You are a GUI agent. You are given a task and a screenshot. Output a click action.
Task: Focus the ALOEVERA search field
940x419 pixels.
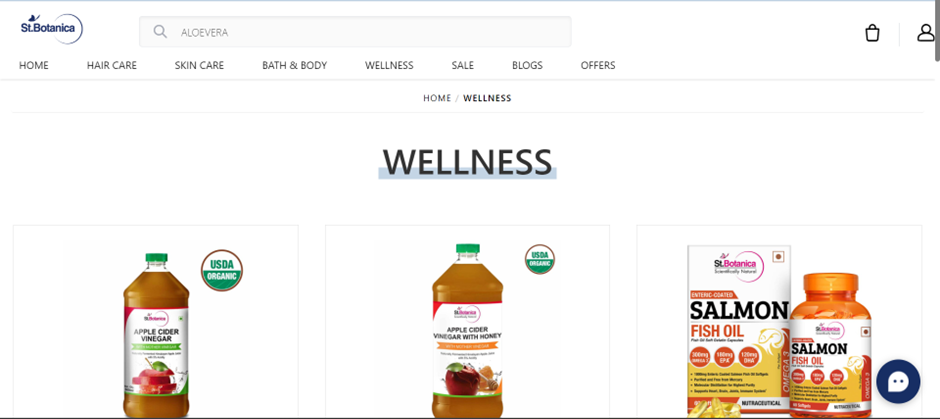click(355, 32)
